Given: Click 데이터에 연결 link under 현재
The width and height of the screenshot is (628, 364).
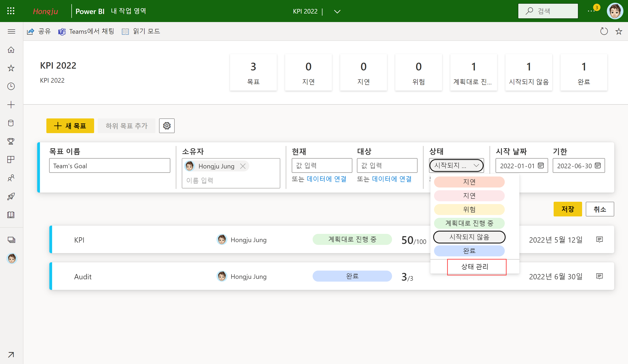Looking at the screenshot, I should (326, 179).
